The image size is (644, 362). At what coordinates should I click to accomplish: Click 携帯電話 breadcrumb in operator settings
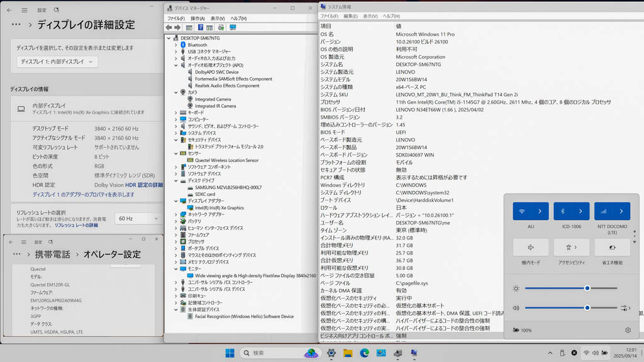click(53, 255)
